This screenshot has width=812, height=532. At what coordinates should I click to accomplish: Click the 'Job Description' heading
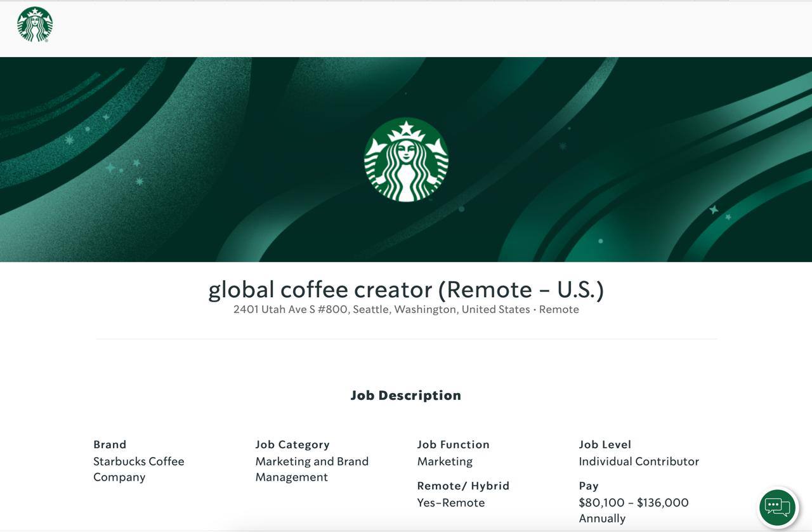(406, 396)
